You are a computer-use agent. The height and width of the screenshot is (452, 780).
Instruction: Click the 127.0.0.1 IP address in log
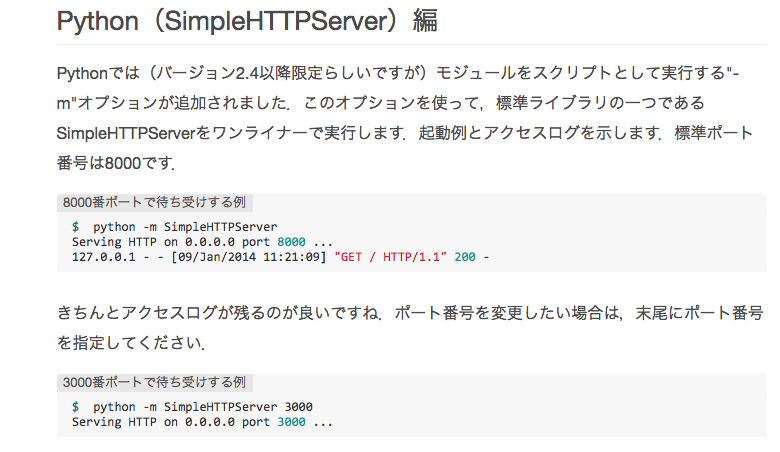coord(103,257)
